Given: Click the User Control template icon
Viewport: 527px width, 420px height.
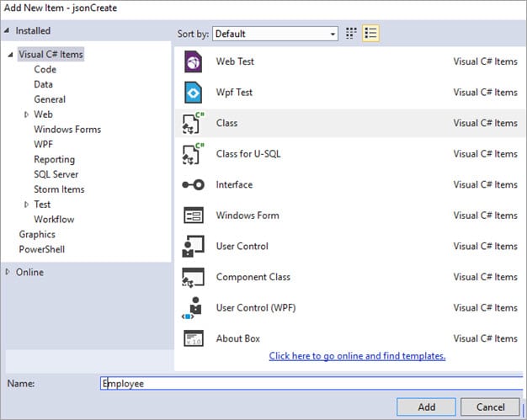Looking at the screenshot, I should (194, 247).
